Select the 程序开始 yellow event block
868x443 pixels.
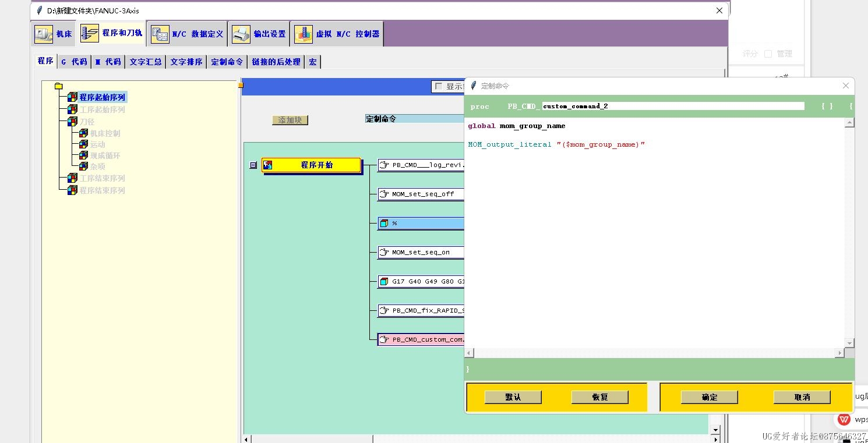point(311,165)
